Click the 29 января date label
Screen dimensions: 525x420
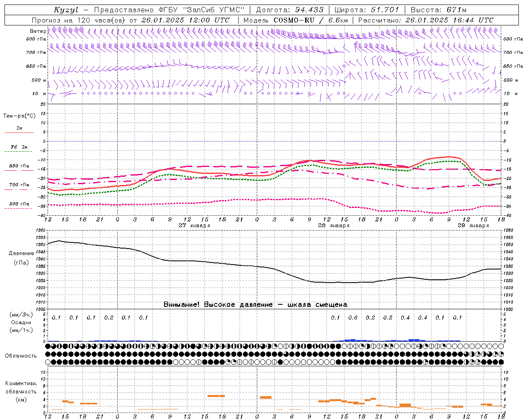473,226
